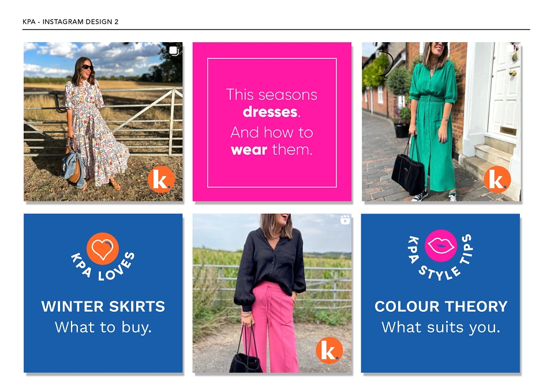Viewport: 554px width, 392px height.
Task: Open the floral dress field photo post
Action: click(103, 122)
